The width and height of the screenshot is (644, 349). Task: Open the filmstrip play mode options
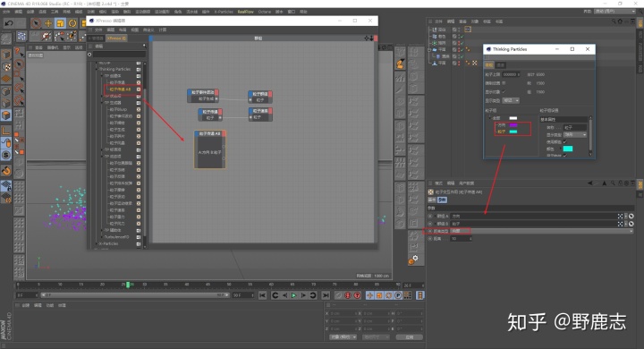[420, 295]
